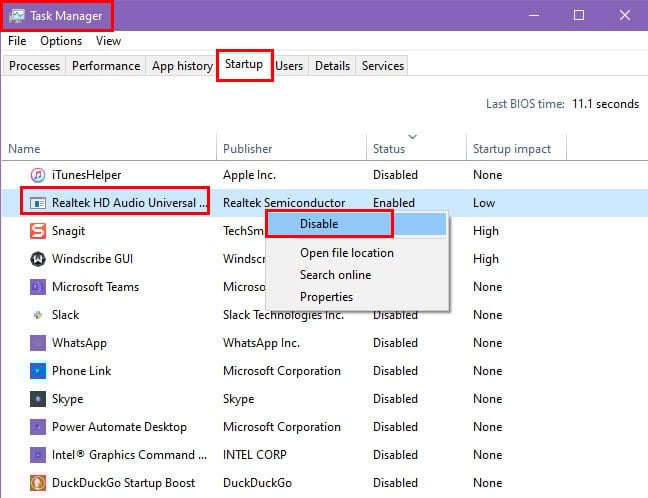Close the Task Manager window

625,15
